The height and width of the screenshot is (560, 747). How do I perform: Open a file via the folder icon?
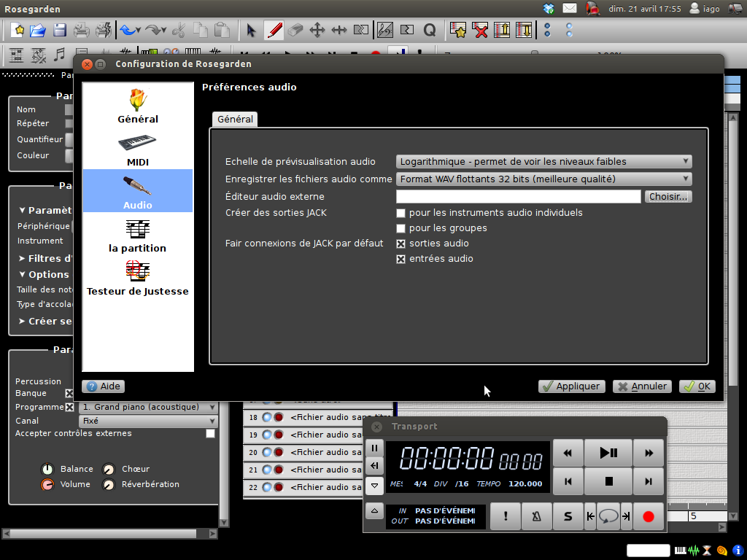click(38, 31)
